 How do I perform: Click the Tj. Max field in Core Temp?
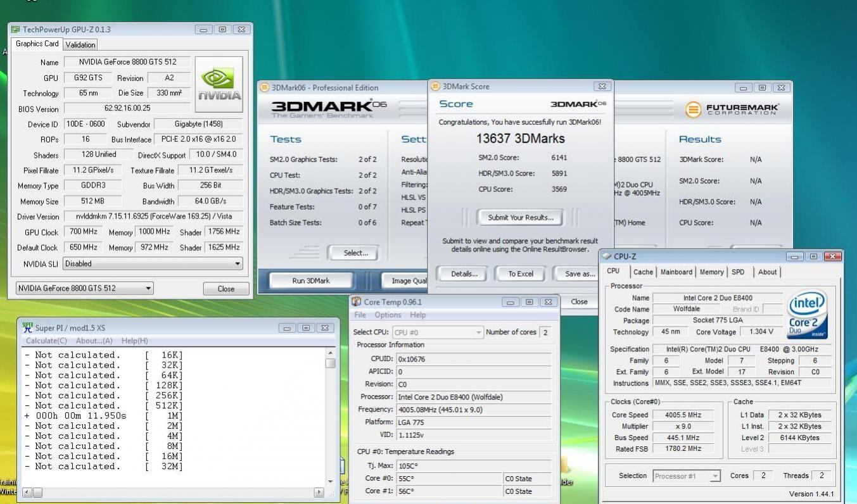pos(473,465)
